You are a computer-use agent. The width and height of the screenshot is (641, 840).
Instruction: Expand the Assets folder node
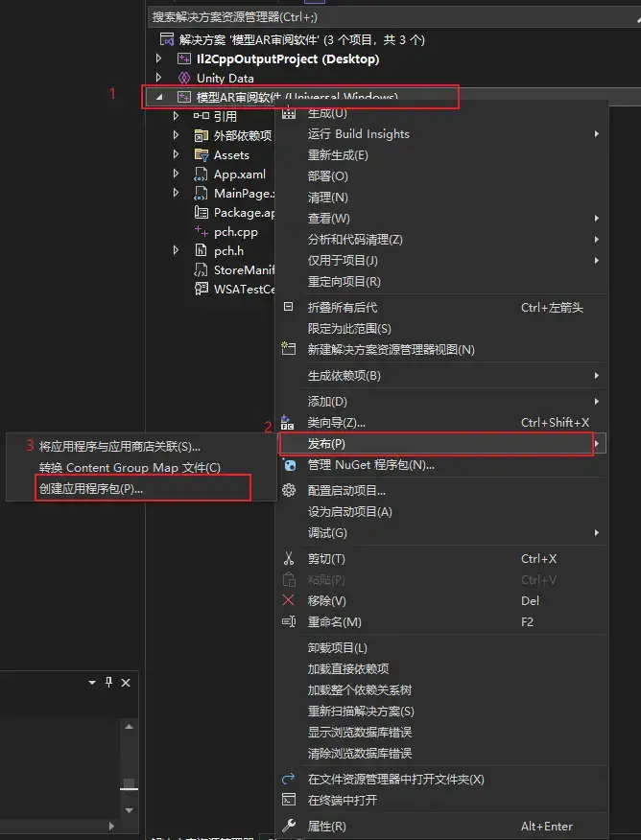[176, 154]
